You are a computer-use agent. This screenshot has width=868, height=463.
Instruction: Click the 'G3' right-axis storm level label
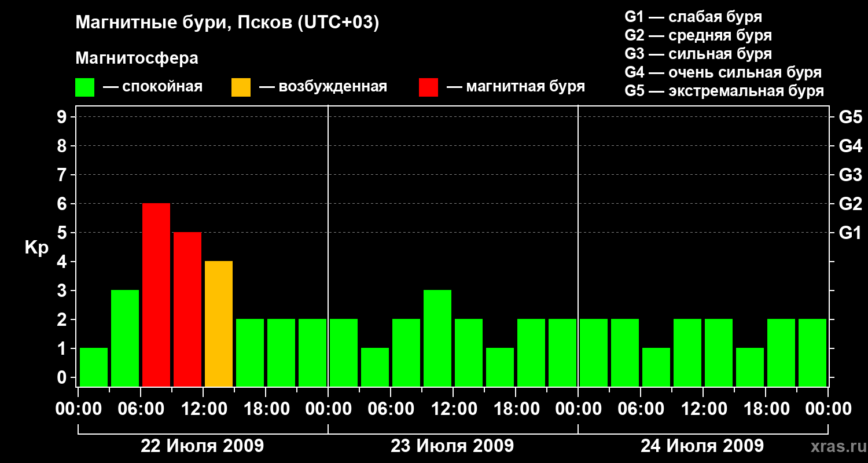851,175
